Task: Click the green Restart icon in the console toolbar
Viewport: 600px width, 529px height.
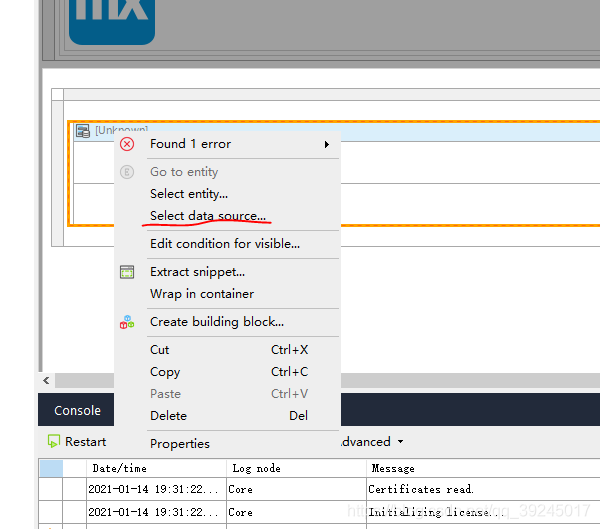Action: click(54, 442)
